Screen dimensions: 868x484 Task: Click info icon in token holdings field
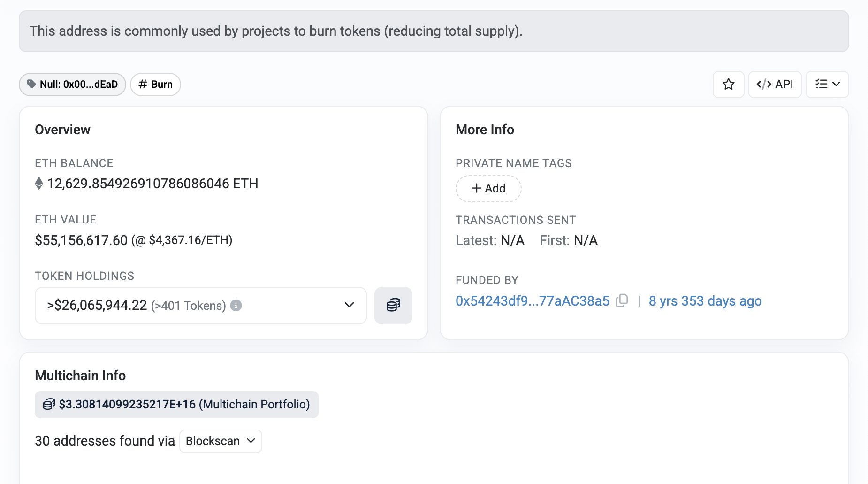pos(236,306)
